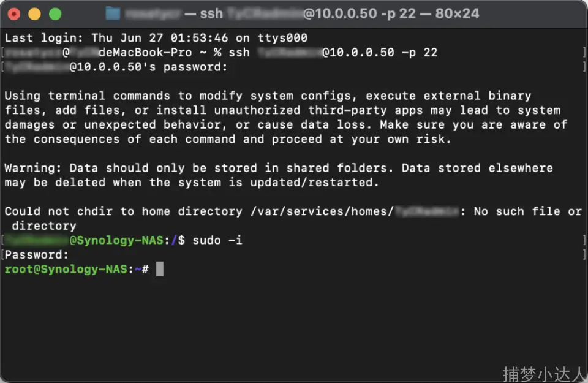588x383 pixels.
Task: Close the Terminal window with red button
Action: coord(14,13)
